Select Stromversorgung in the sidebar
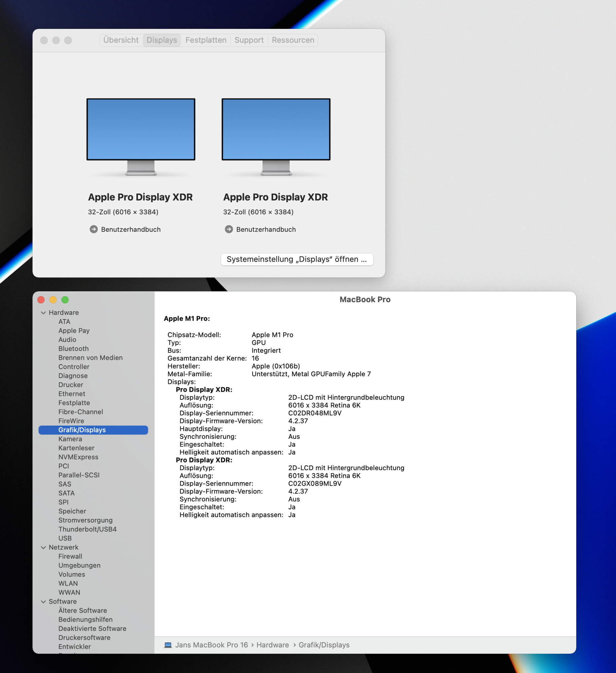 point(85,520)
